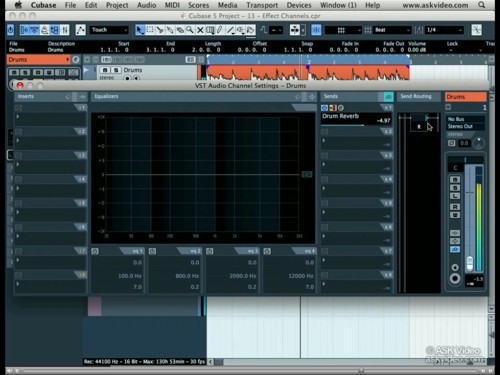Enable the eq 3 band power button
The image size is (500, 375).
click(x=210, y=251)
